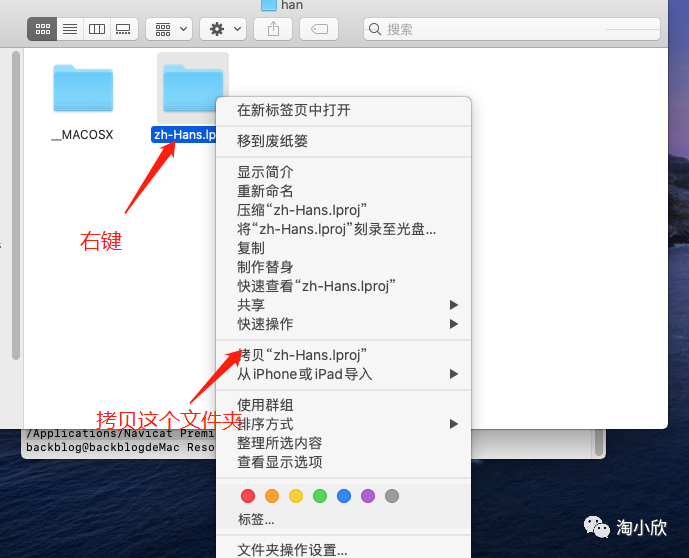Choose 文件夹操作设置... menu item
Viewport: 689px width, 558px height.
[344, 549]
